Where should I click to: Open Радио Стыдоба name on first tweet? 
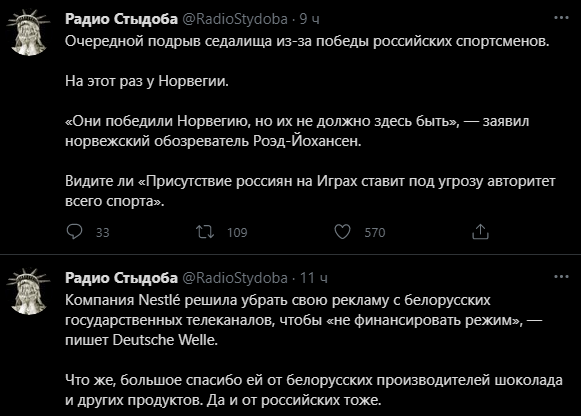coord(122,19)
